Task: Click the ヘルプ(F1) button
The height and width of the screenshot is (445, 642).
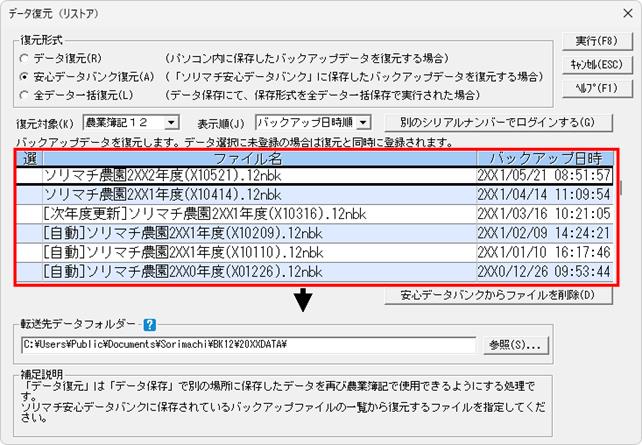Action: (x=597, y=88)
